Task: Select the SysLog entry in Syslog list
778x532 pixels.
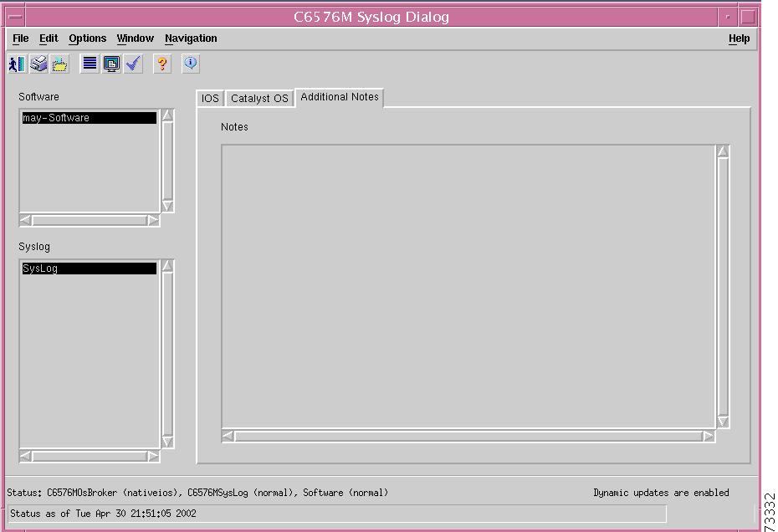Action: pos(90,269)
